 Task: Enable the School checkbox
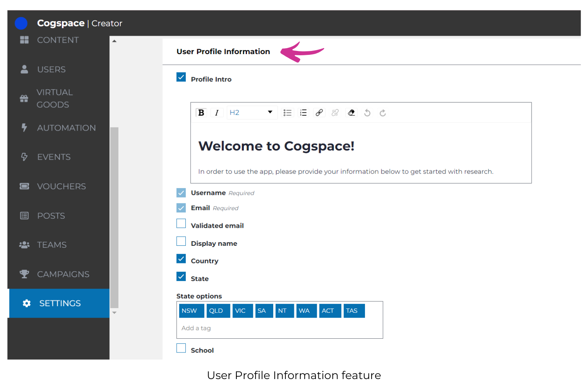click(x=181, y=348)
